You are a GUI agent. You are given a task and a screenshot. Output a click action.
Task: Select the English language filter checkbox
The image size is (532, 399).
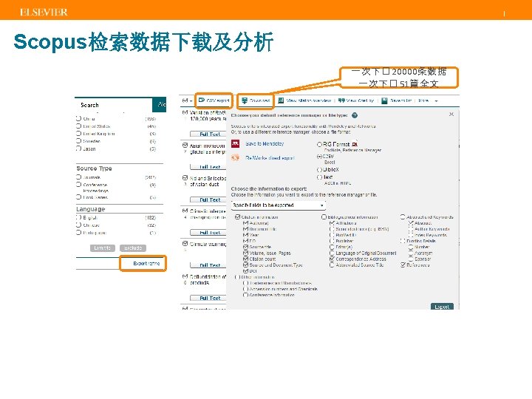click(x=79, y=217)
